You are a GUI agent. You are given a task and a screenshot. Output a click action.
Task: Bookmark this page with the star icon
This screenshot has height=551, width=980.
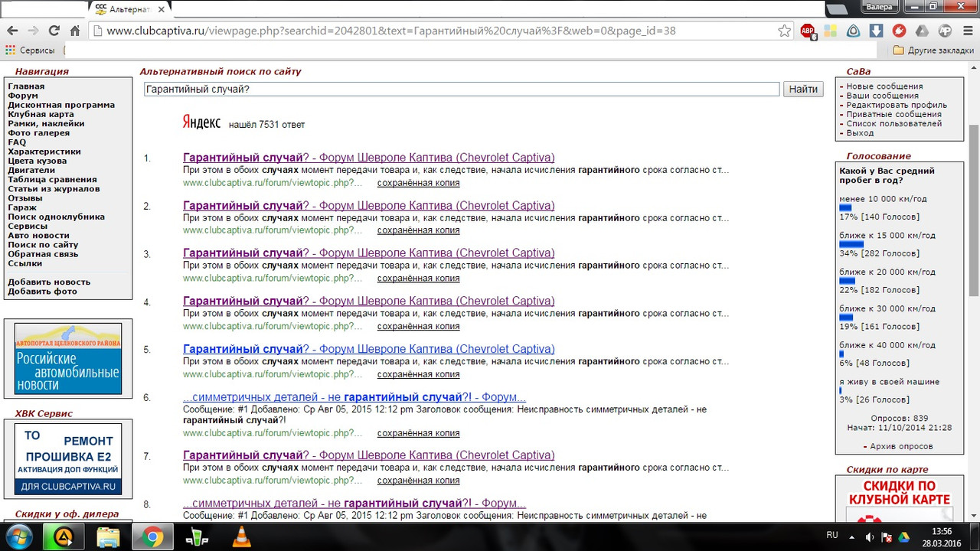coord(784,31)
